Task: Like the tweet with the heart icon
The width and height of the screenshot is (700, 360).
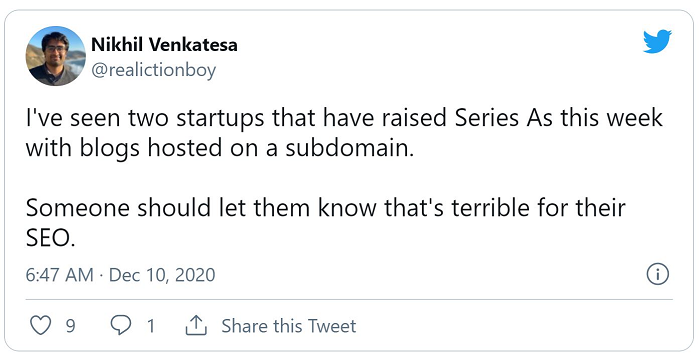Action: [40, 326]
